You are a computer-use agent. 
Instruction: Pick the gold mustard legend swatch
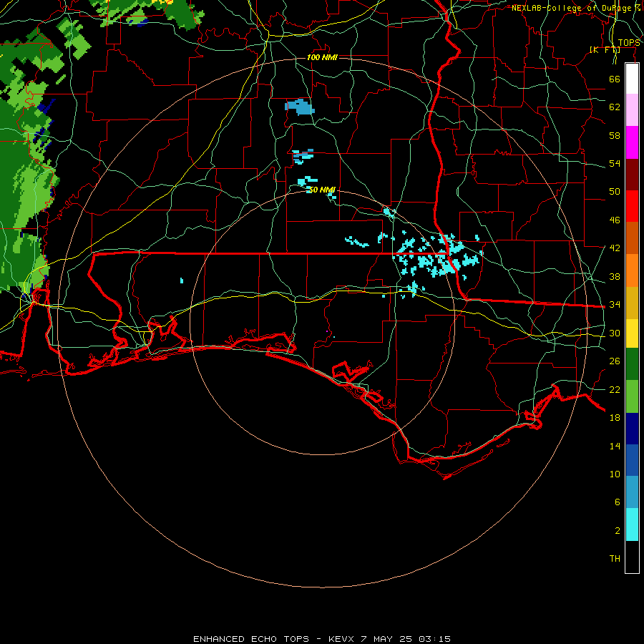(x=632, y=303)
